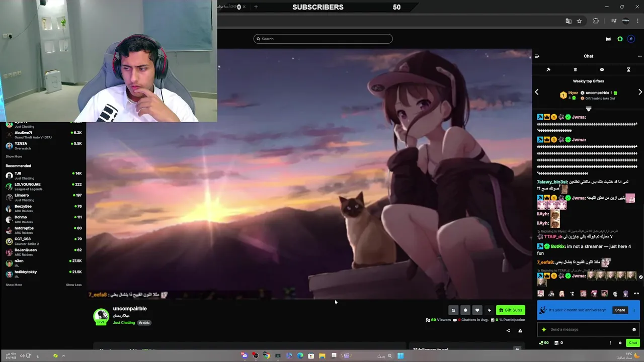644x362 pixels.
Task: Click the cinema icon in header
Action: pos(608,39)
